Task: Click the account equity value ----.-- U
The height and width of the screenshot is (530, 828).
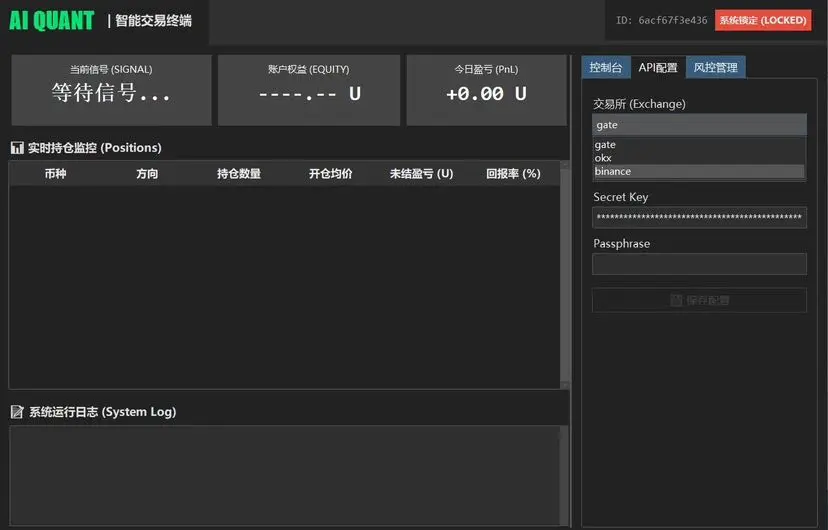Action: coord(309,94)
